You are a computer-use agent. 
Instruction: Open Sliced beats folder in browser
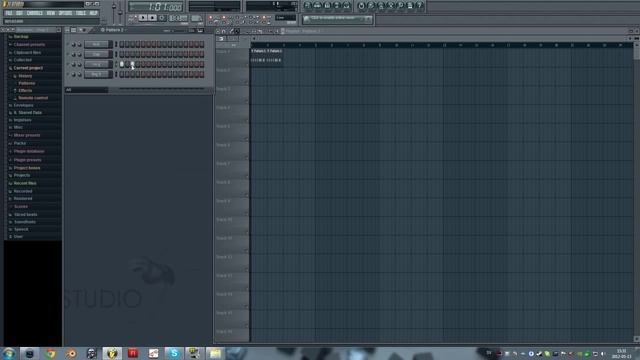tap(25, 214)
